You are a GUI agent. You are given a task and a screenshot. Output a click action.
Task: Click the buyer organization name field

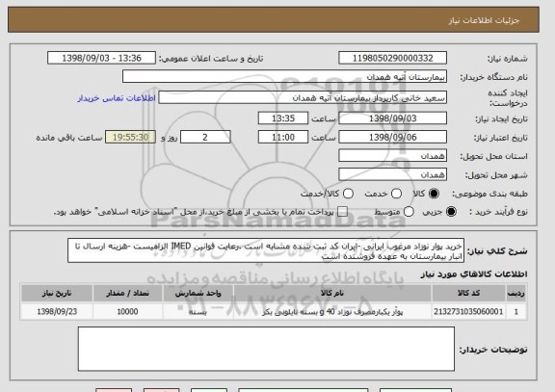pos(284,76)
